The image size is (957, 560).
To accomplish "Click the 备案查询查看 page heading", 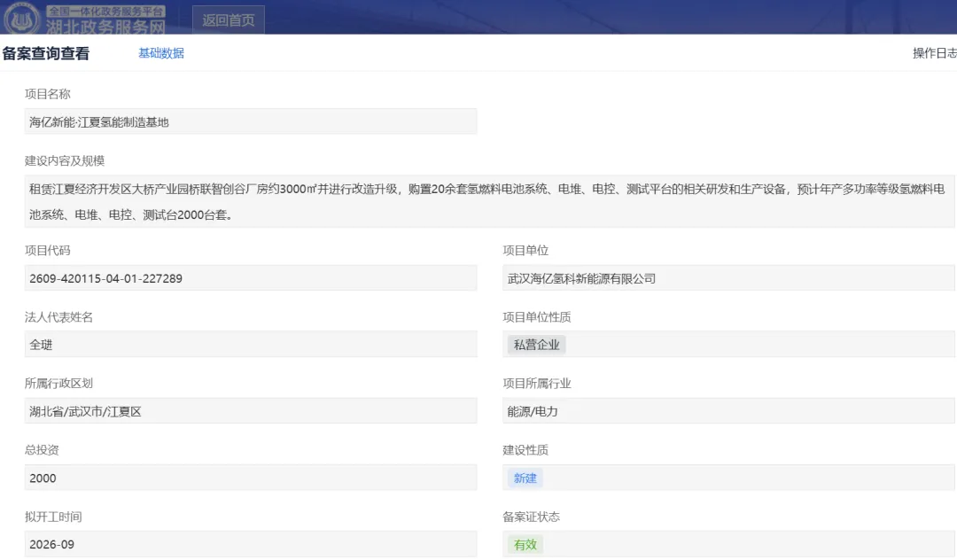I will click(x=46, y=54).
